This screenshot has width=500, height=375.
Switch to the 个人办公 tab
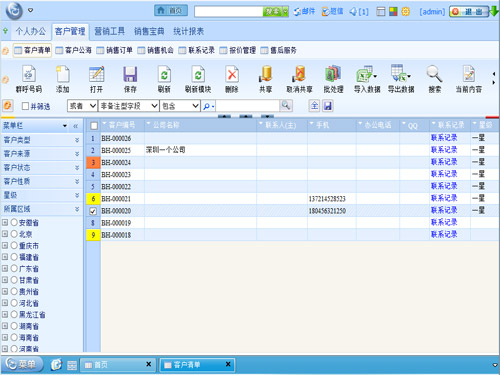(31, 31)
